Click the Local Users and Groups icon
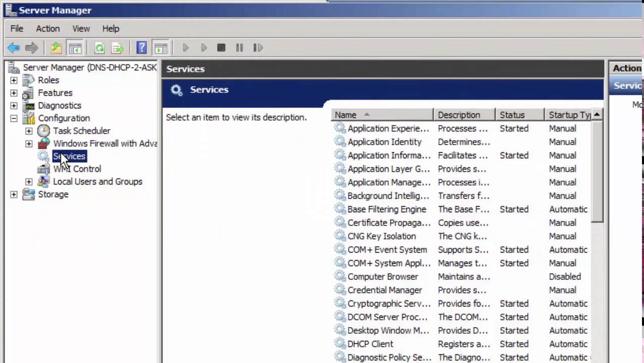 coord(44,181)
